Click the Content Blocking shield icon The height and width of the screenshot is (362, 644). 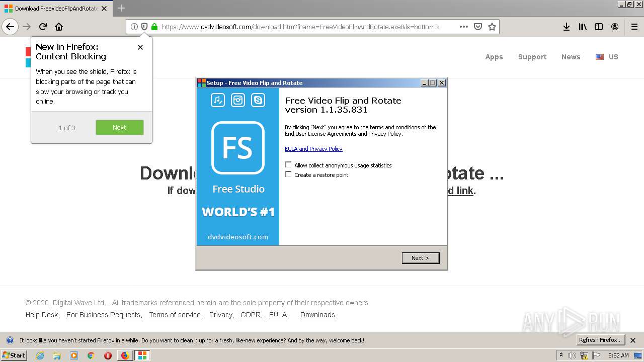[x=144, y=27]
